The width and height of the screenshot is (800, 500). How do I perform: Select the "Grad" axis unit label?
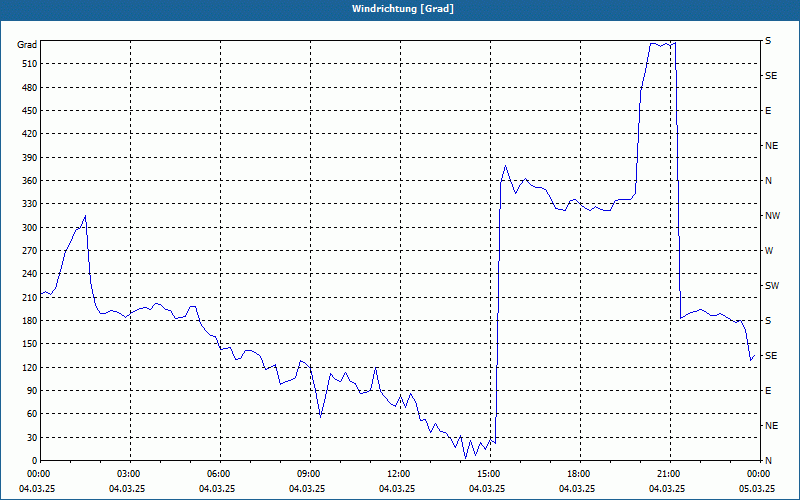point(27,45)
